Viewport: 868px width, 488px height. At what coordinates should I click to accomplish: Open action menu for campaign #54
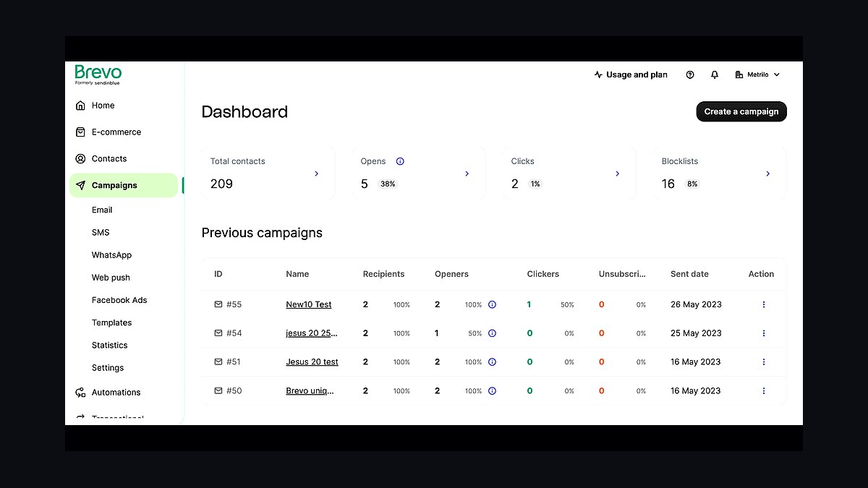(764, 333)
